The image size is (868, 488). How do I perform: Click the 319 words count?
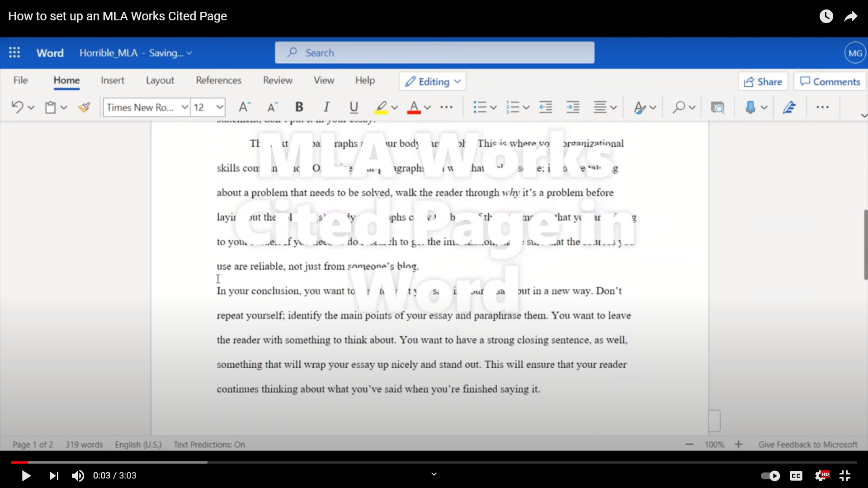(x=84, y=445)
